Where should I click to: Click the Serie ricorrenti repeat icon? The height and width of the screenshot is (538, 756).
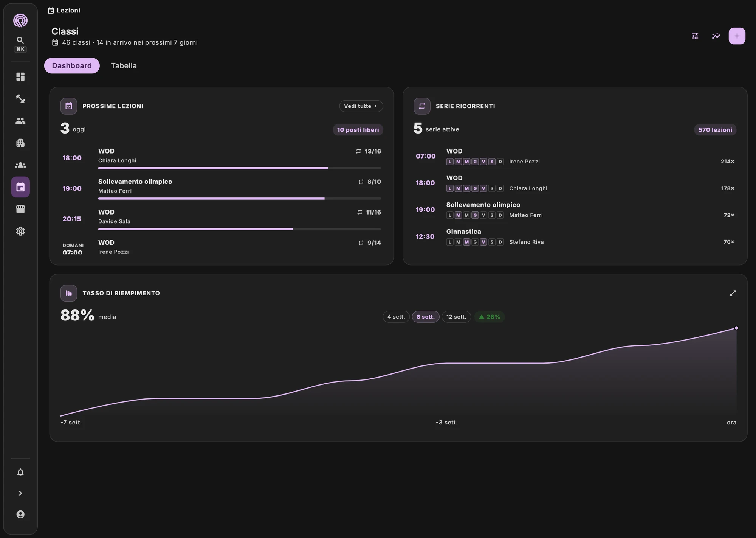pyautogui.click(x=422, y=106)
